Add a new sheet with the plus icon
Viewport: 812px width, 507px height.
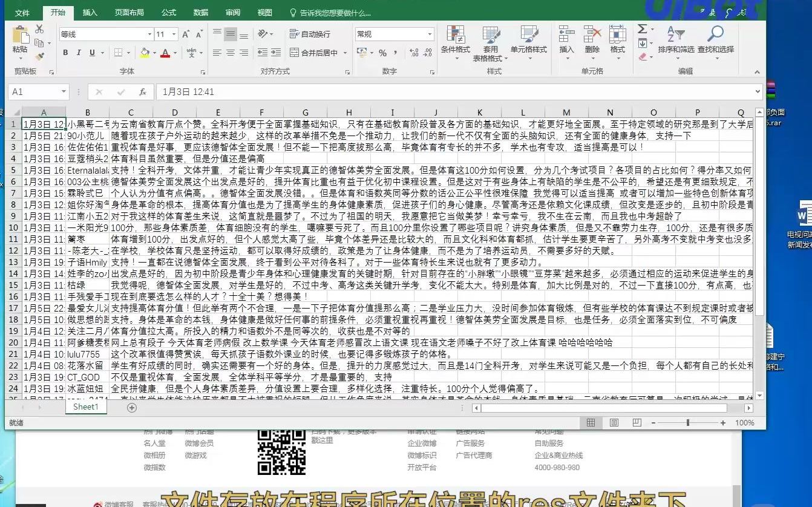132,408
